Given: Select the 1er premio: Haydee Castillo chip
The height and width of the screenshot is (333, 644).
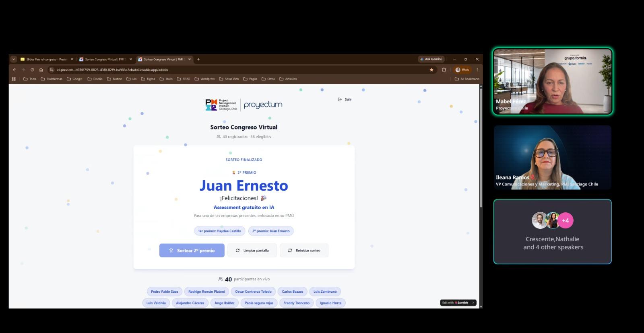Looking at the screenshot, I should 219,231.
